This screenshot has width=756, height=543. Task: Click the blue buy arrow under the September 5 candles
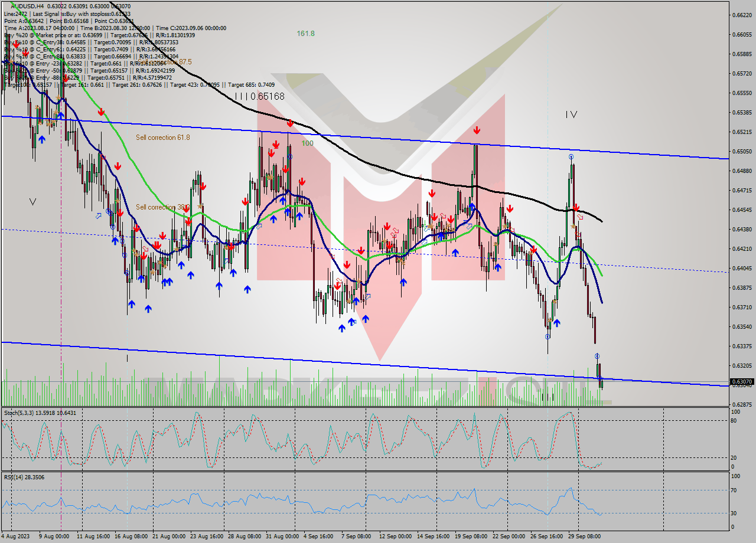tap(343, 328)
